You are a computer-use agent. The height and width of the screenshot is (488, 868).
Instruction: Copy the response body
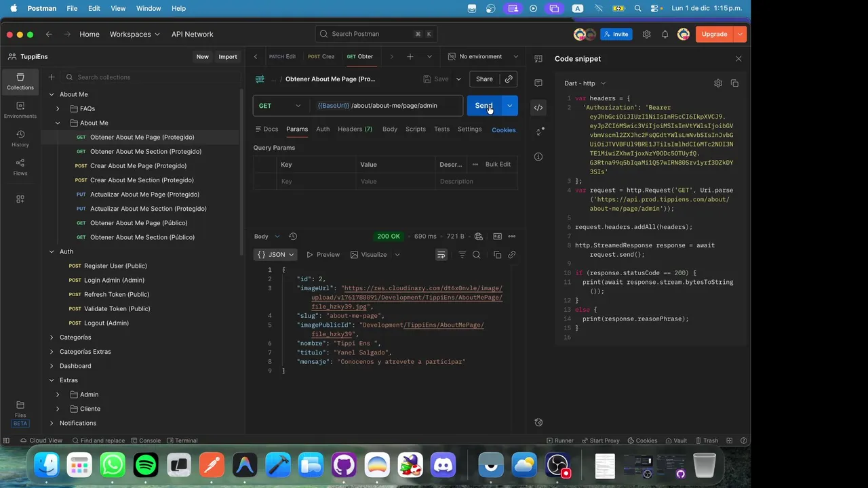pyautogui.click(x=497, y=255)
